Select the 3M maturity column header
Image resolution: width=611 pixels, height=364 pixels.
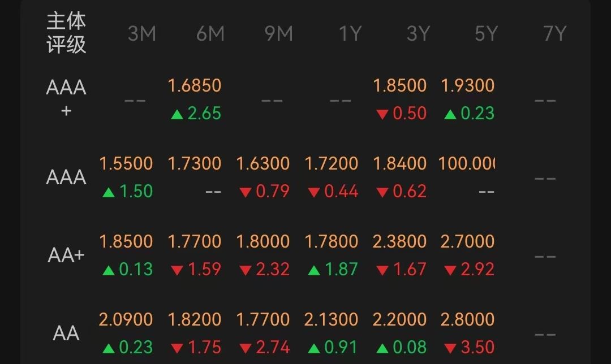click(141, 34)
